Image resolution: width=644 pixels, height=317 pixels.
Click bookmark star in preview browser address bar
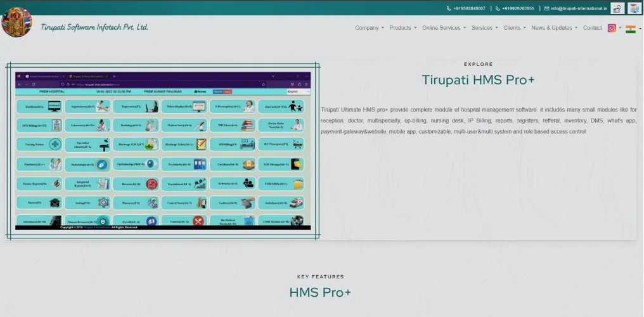pyautogui.click(x=263, y=84)
